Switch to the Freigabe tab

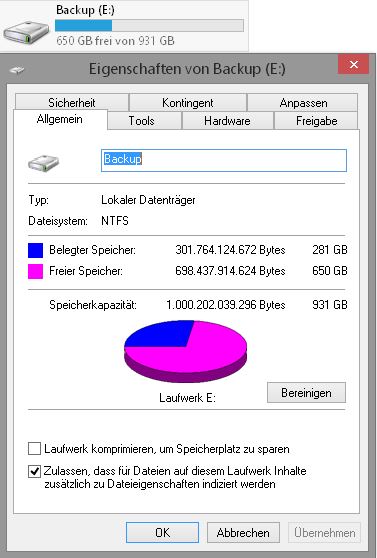click(316, 121)
